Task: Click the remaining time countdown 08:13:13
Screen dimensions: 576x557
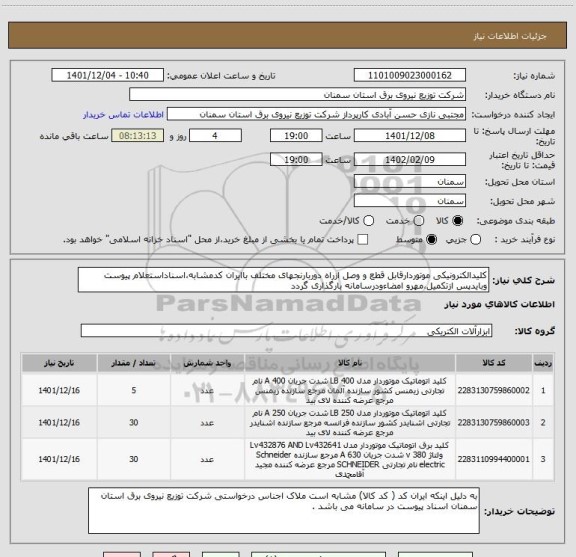Action: (138, 136)
